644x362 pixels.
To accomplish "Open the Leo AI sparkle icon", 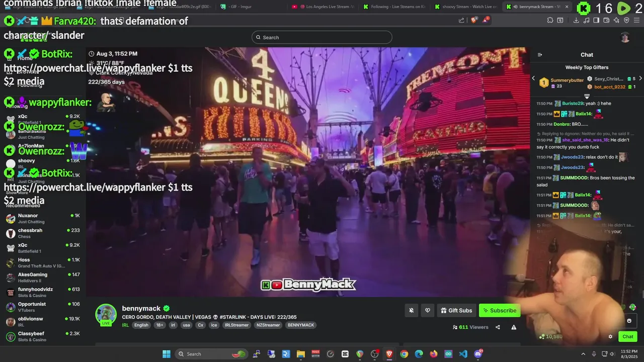I will pyautogui.click(x=616, y=20).
